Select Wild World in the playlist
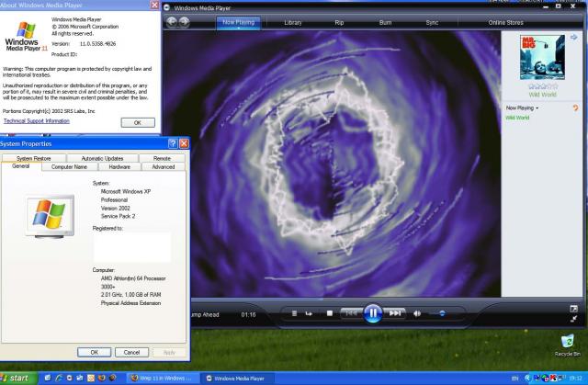588x385 pixels. click(x=517, y=118)
